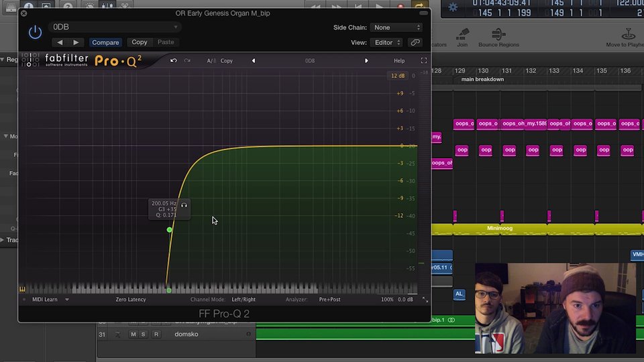Image resolution: width=644 pixels, height=362 pixels.
Task: Toggle the Compare button
Action: pos(105,42)
